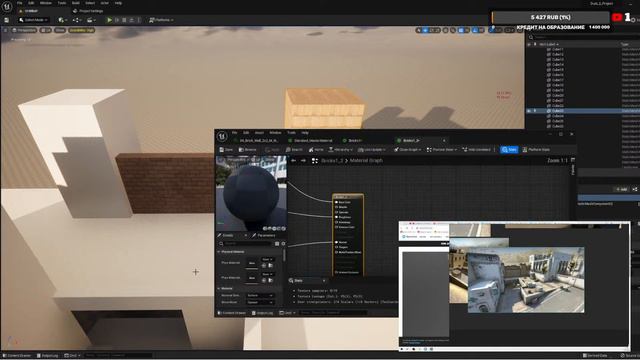
Task: Toggle the Base Color pin on material node
Action: (x=336, y=202)
